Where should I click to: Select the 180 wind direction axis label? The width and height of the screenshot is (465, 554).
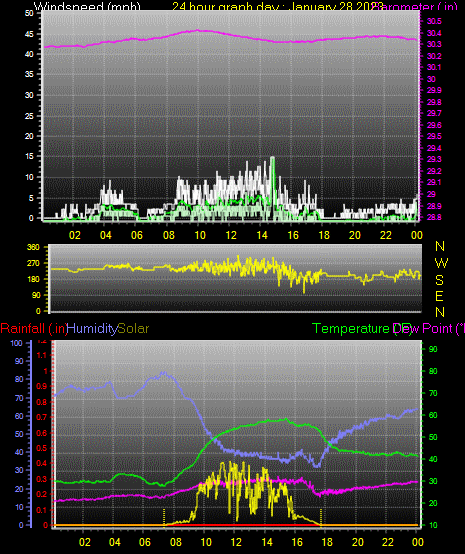pos(34,279)
